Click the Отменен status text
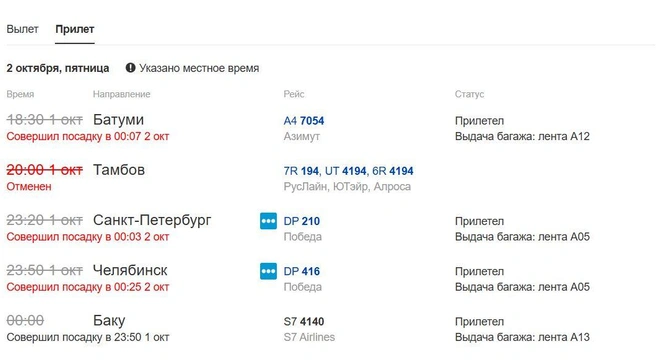The width and height of the screenshot is (656, 362). point(29,187)
